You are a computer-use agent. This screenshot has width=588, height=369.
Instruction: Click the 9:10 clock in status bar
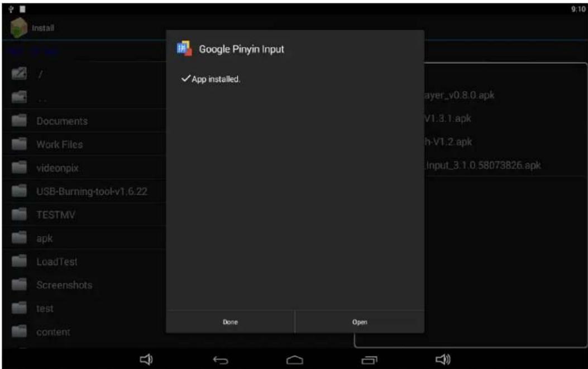(578, 9)
